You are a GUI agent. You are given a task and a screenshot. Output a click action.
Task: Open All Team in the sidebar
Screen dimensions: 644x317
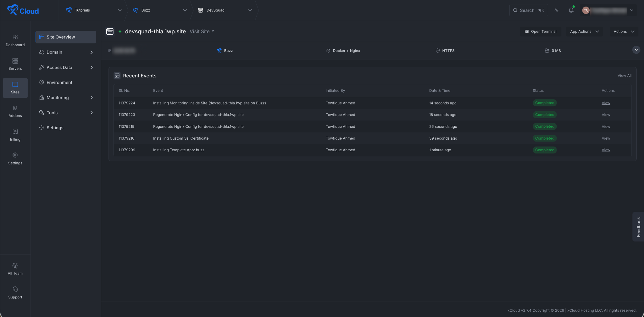coord(15,269)
